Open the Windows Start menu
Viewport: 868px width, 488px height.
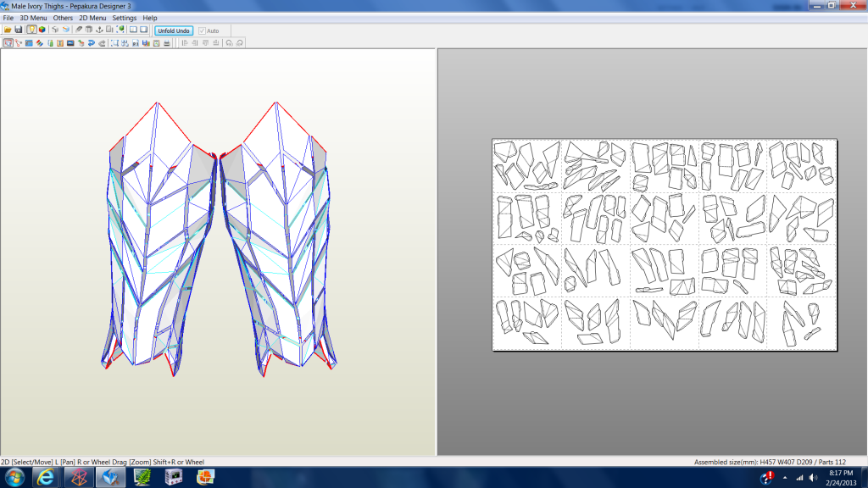pos(14,477)
